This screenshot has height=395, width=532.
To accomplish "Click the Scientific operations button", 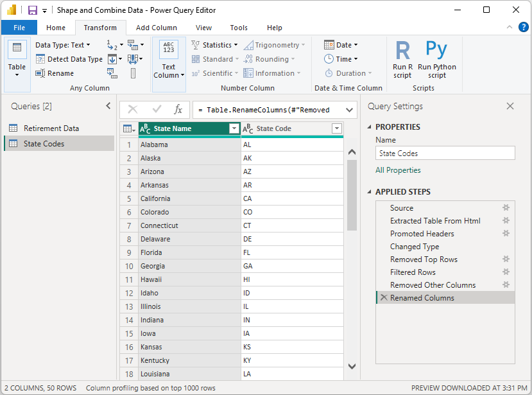I will 215,73.
